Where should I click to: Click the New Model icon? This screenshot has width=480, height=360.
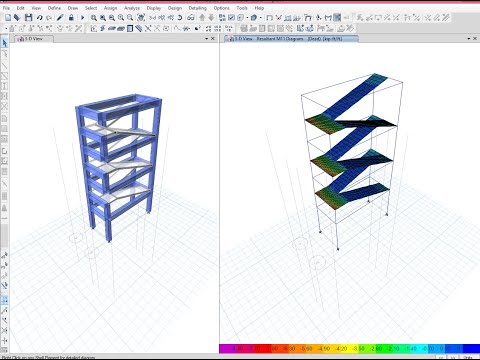point(8,18)
